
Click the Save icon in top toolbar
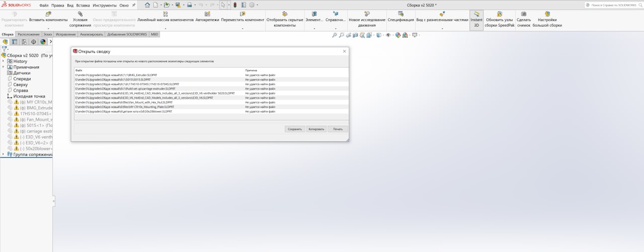[x=178, y=5]
